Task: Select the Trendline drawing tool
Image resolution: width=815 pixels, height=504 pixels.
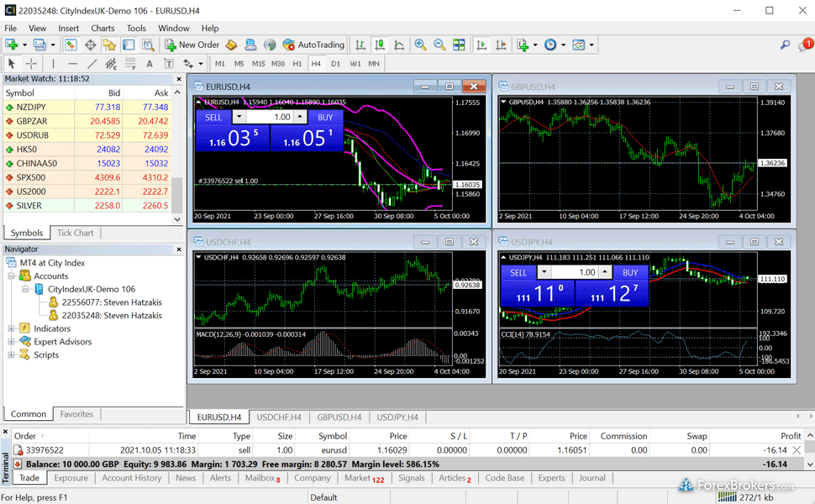Action: pos(92,63)
